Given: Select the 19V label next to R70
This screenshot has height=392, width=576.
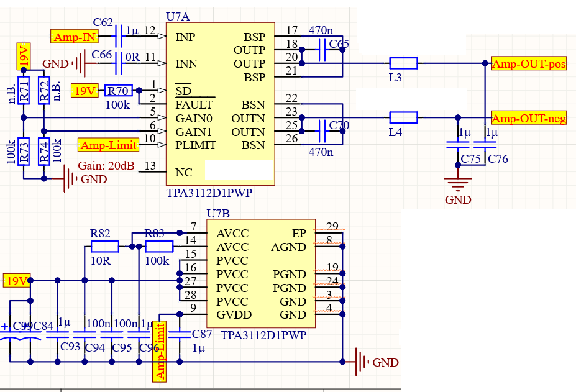Looking at the screenshot, I should point(85,90).
